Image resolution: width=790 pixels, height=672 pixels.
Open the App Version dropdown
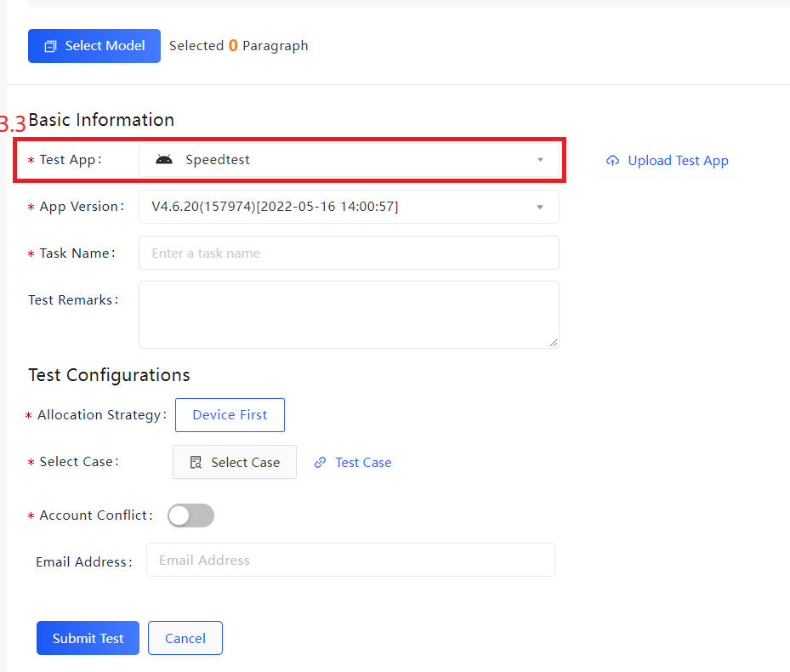pos(349,207)
